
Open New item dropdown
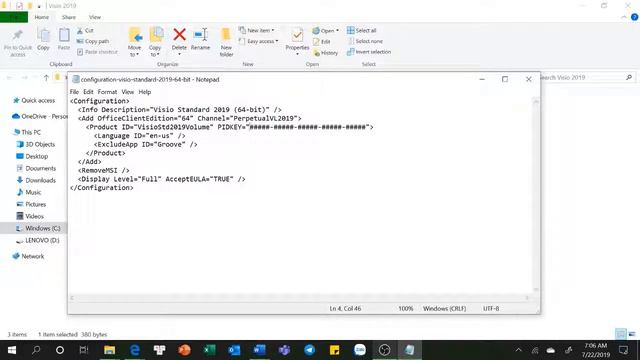(257, 31)
